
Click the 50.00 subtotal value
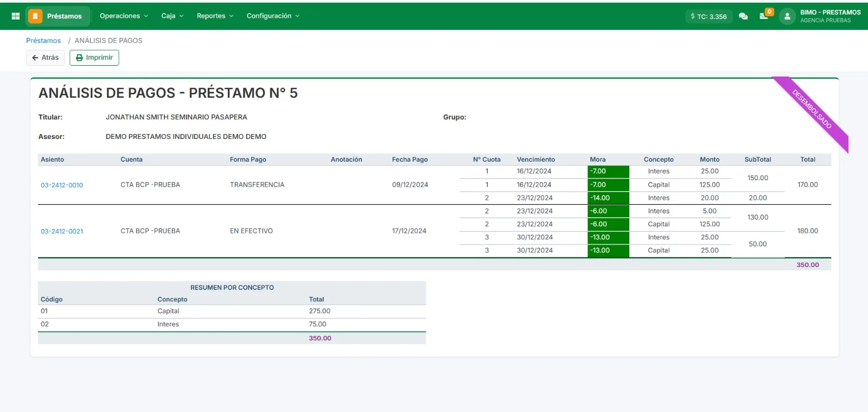tap(758, 244)
